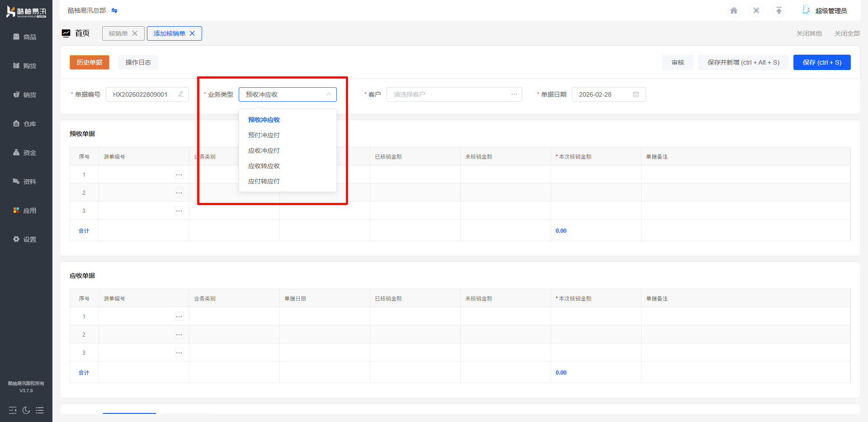This screenshot has height=422, width=868.
Task: Open 仓库 in the sidebar menu
Action: 26,124
